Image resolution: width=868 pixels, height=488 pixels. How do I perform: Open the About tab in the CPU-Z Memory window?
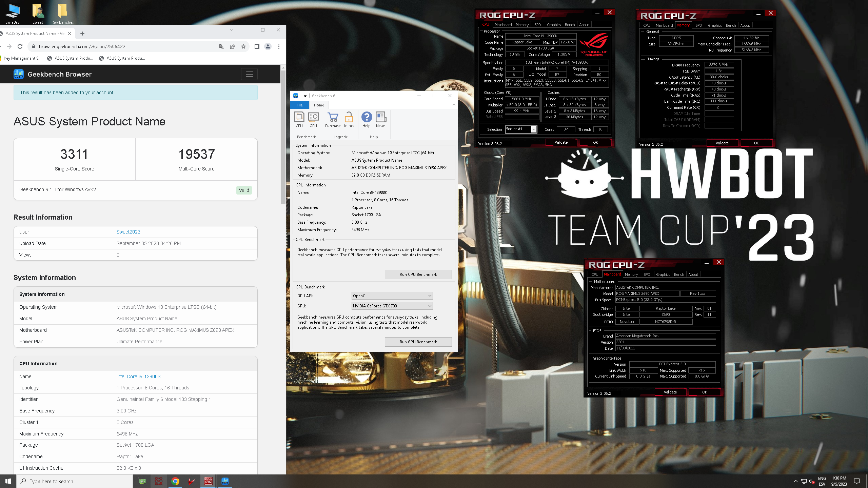click(x=745, y=25)
